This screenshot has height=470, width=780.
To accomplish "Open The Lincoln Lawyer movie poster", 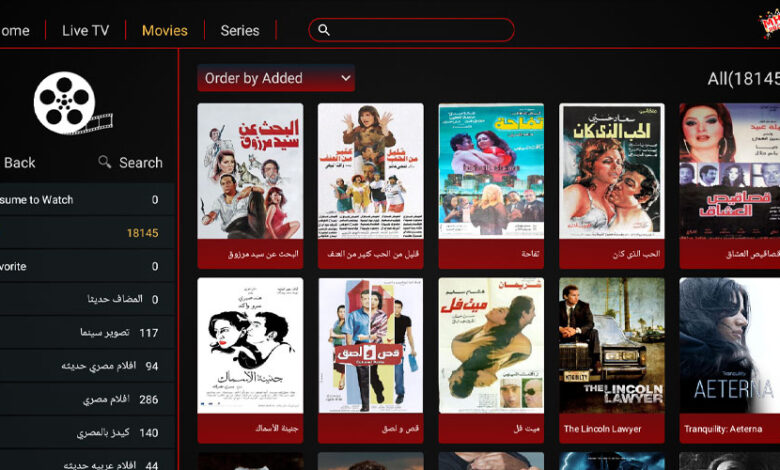I will coord(612,360).
